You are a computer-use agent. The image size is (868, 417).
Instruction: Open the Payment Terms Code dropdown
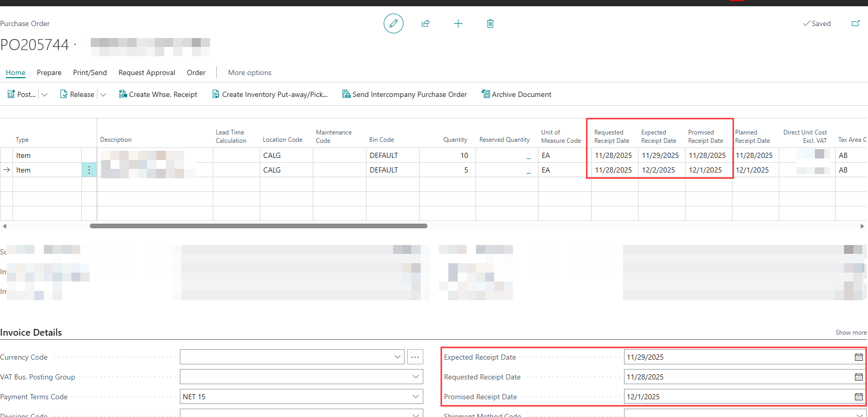point(415,397)
